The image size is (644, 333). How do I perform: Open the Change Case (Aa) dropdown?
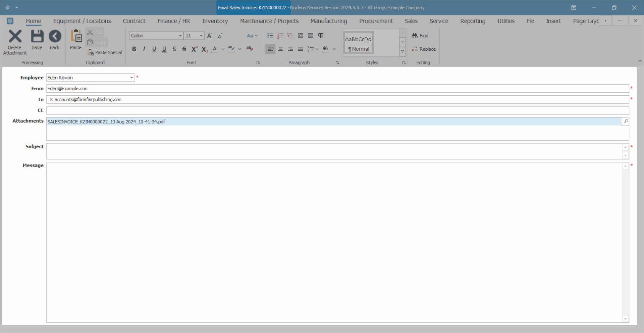[252, 36]
